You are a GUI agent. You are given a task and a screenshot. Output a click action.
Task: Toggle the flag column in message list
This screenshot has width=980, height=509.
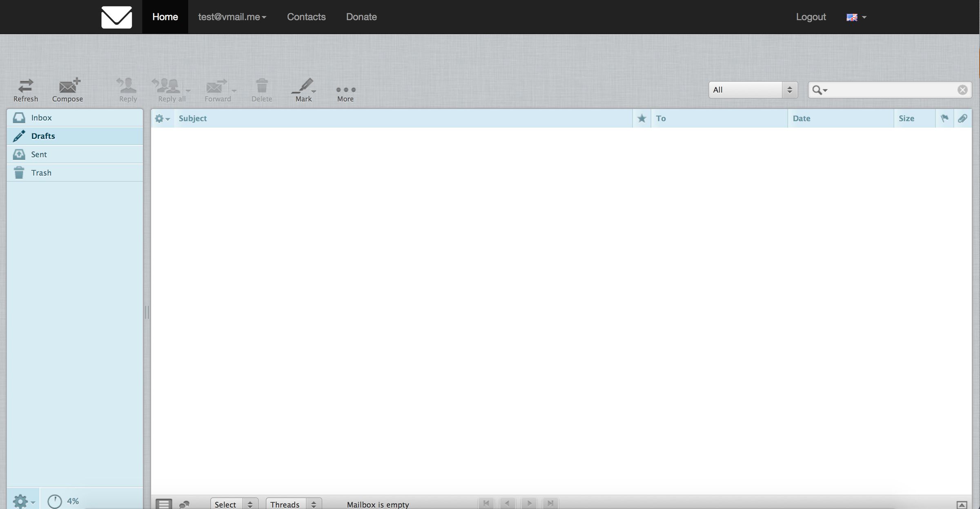[x=944, y=118]
